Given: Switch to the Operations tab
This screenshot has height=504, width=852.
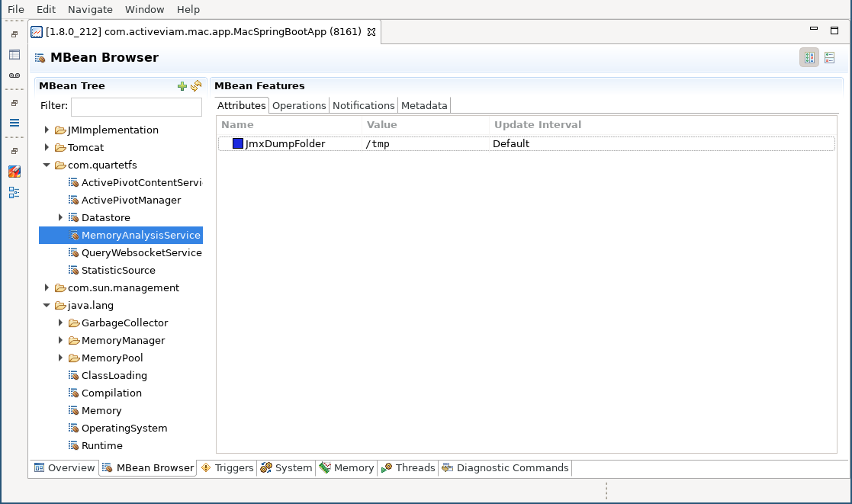Looking at the screenshot, I should (299, 106).
